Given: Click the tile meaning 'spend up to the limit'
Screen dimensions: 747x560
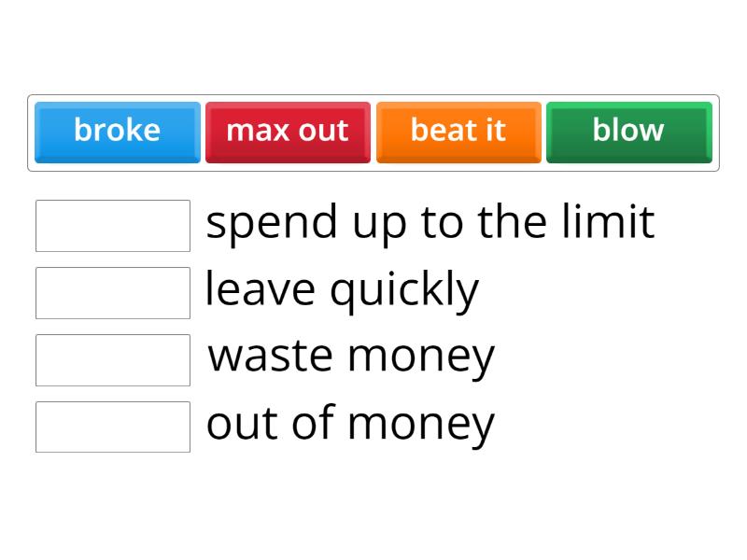Looking at the screenshot, I should pos(288,132).
